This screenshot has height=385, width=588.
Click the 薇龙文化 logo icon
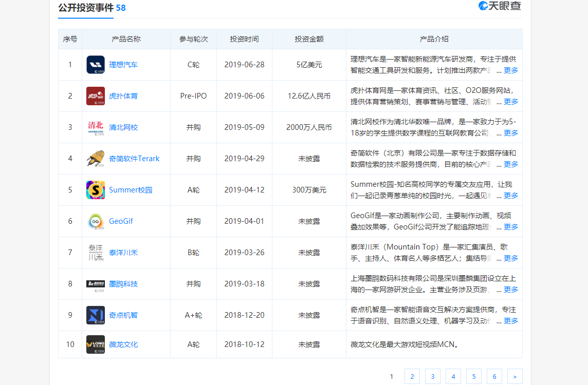(x=96, y=344)
